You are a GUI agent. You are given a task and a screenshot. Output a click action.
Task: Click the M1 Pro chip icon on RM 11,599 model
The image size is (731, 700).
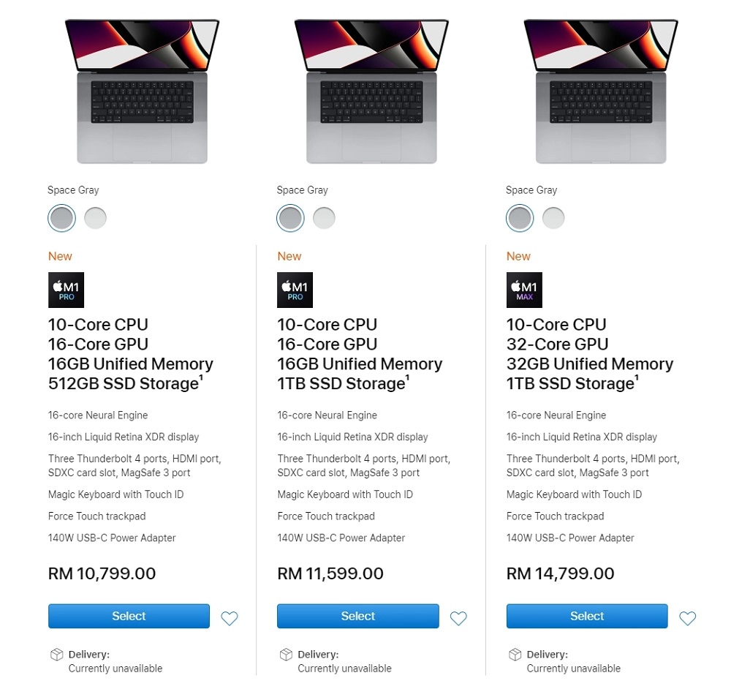point(295,290)
